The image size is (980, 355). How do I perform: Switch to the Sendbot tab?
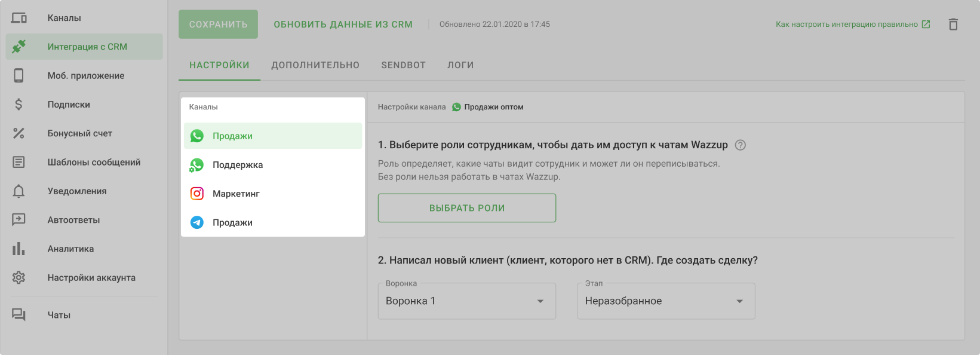[x=404, y=65]
